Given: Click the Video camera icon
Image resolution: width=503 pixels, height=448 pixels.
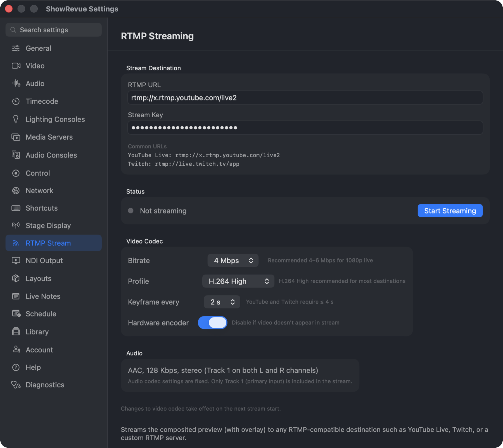Looking at the screenshot, I should tap(16, 66).
